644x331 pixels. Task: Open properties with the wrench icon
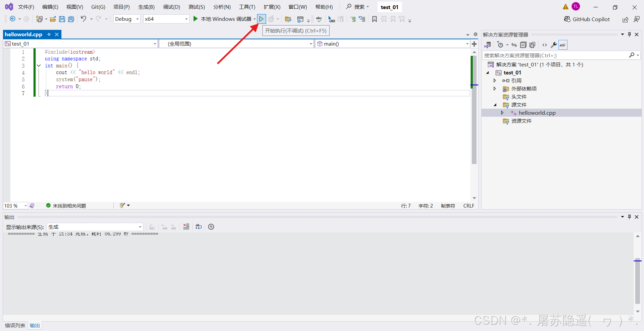(x=554, y=45)
